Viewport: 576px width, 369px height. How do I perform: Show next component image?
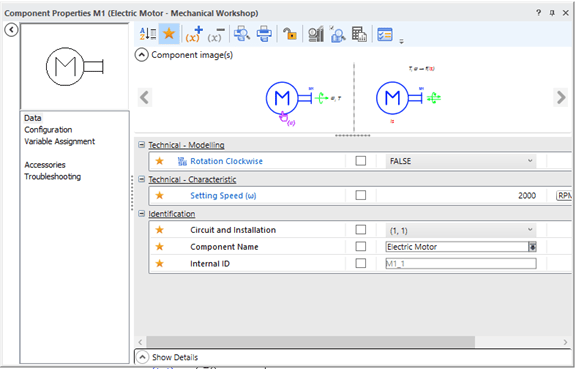(561, 97)
